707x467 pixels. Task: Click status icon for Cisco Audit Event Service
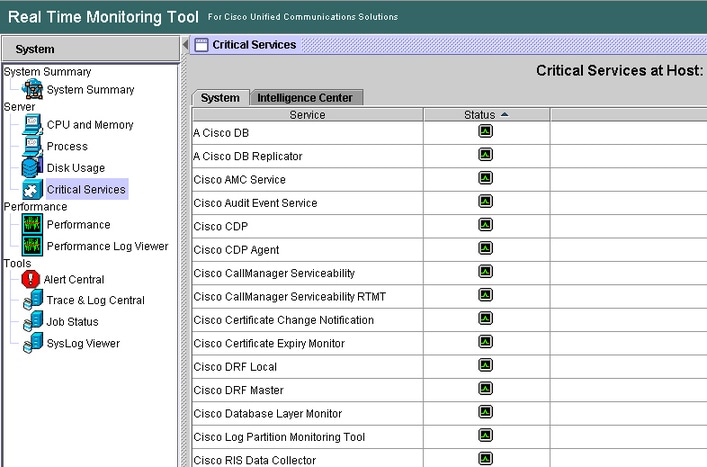click(486, 201)
